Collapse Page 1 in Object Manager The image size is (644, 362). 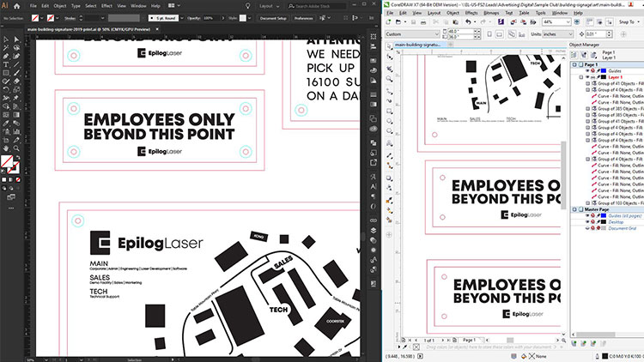[574, 64]
